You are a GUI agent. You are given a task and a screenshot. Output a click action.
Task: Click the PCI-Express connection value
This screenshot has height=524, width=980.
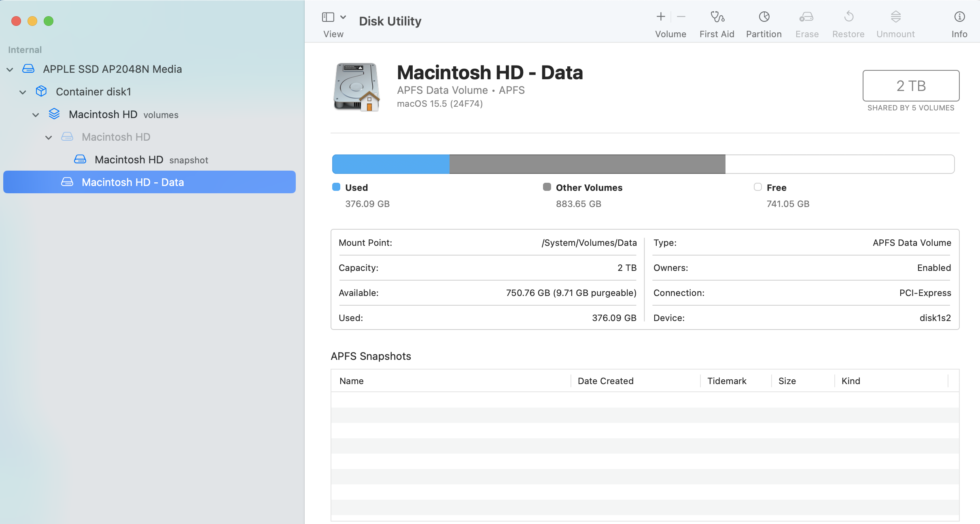point(925,293)
